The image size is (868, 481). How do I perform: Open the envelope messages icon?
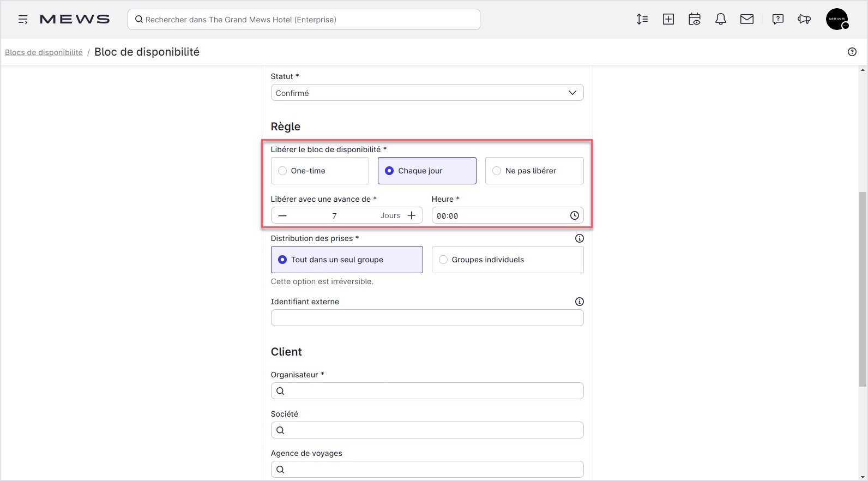click(746, 20)
